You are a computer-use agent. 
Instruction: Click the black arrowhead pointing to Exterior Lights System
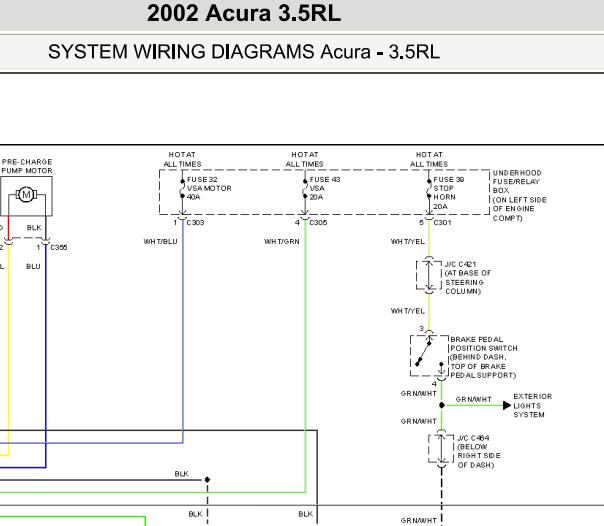(x=507, y=405)
